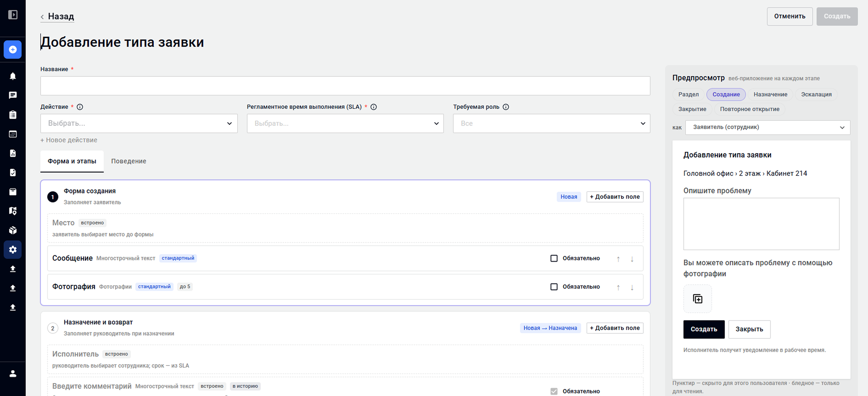The image size is (868, 396).
Task: Open the checked document sidebar icon
Action: click(x=13, y=172)
